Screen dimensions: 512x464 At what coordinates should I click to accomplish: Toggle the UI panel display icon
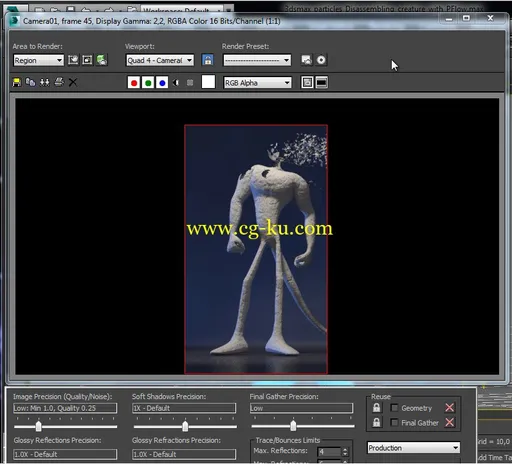[x=321, y=83]
